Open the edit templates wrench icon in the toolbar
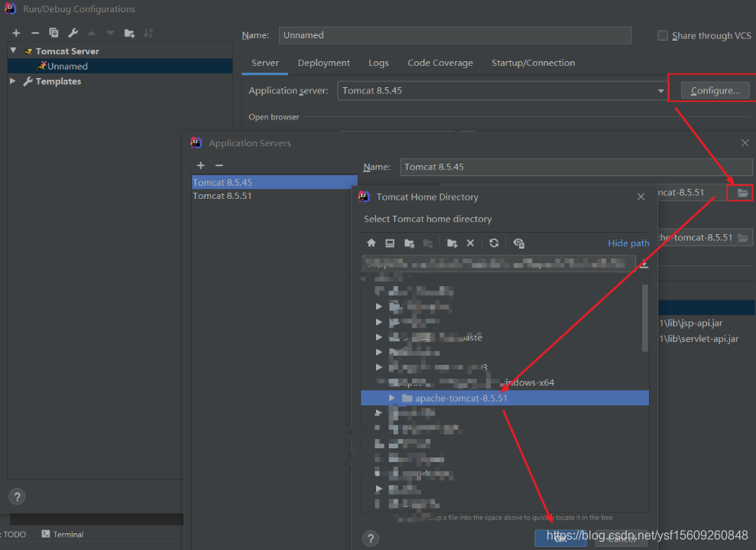The image size is (756, 550). coord(73,33)
